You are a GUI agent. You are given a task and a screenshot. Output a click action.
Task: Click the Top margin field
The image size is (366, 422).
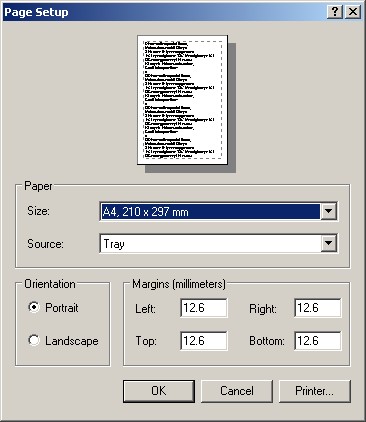point(204,341)
